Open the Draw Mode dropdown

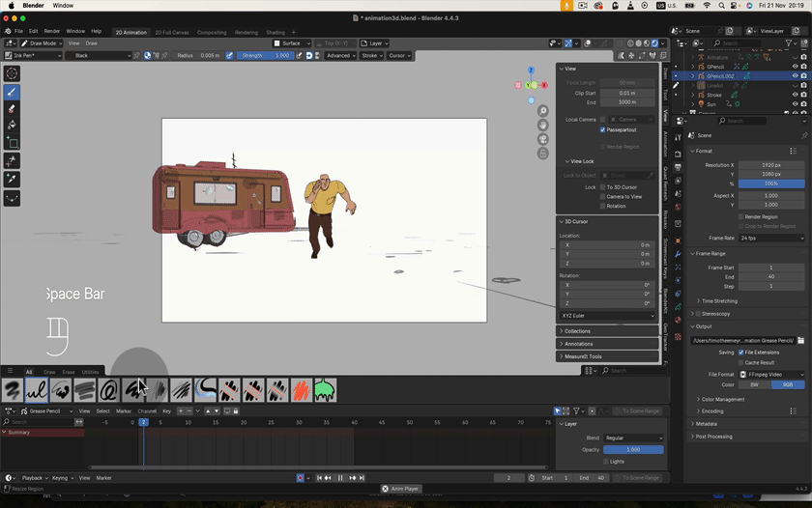tap(43, 43)
